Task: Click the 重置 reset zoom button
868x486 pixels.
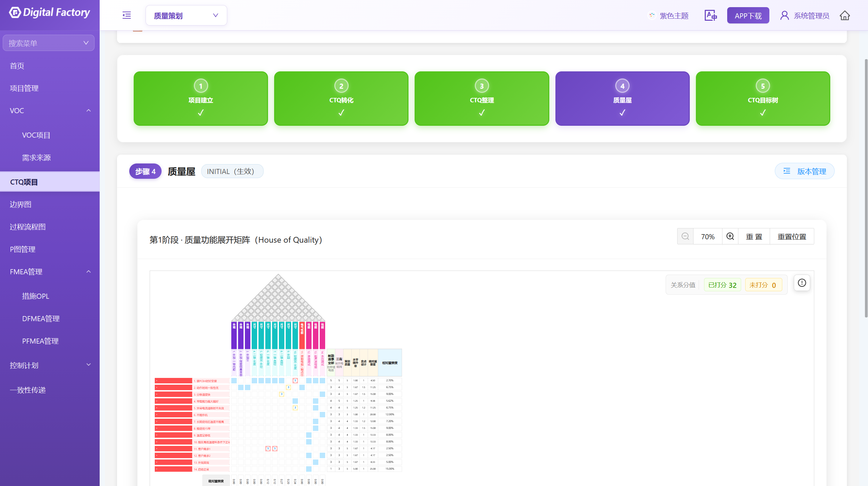Action: (754, 237)
